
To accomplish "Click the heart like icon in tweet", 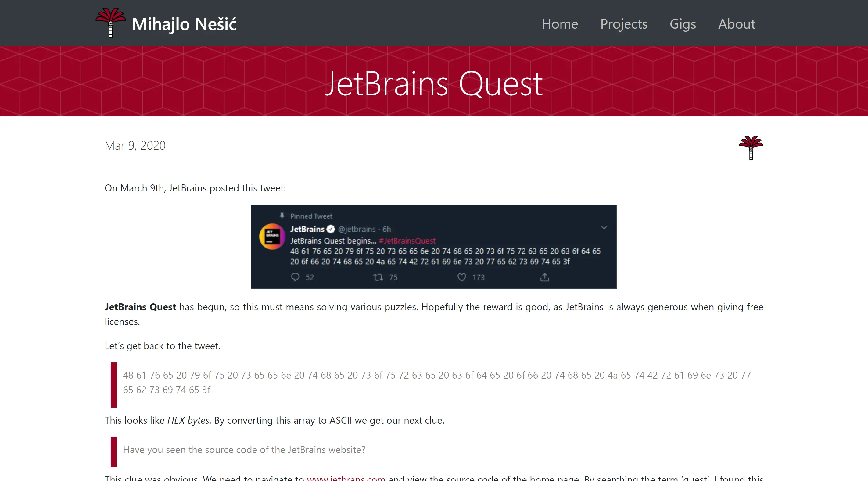I will [462, 277].
